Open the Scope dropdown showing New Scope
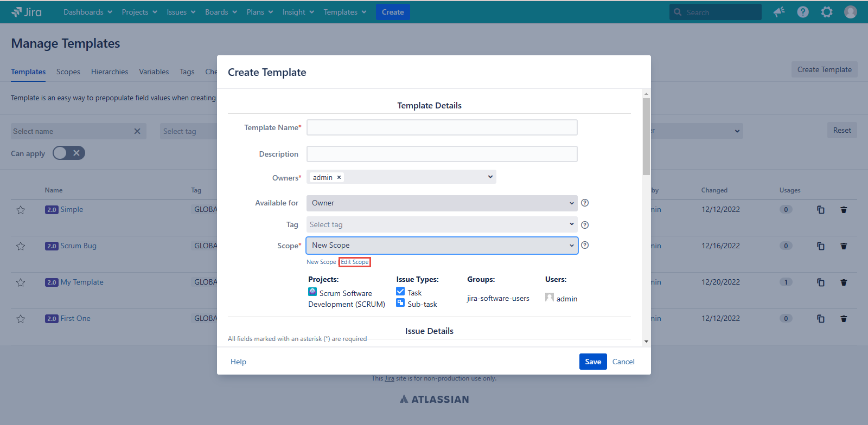 pyautogui.click(x=442, y=246)
